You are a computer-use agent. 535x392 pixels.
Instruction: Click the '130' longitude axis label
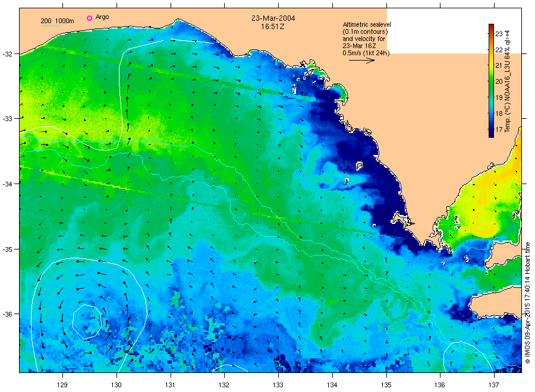[x=117, y=385]
